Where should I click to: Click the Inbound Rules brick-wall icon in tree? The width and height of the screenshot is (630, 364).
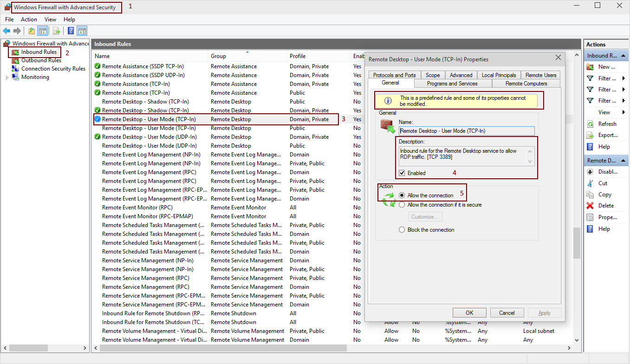(x=16, y=52)
